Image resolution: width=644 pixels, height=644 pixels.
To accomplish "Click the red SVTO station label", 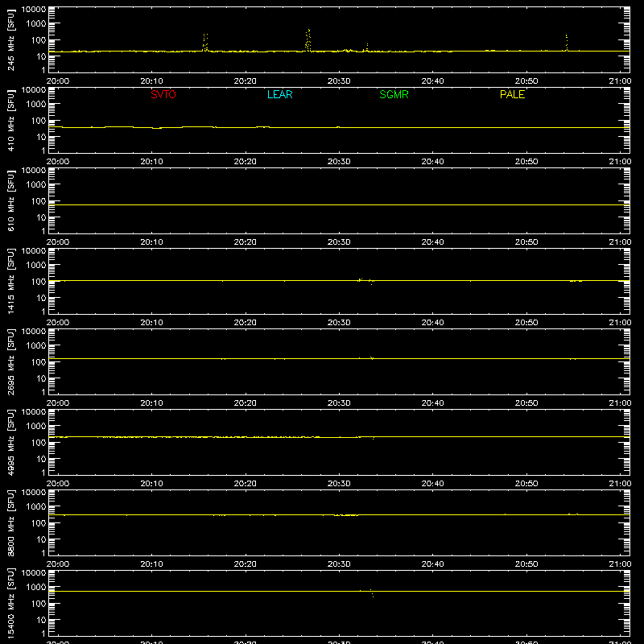I will (x=163, y=94).
